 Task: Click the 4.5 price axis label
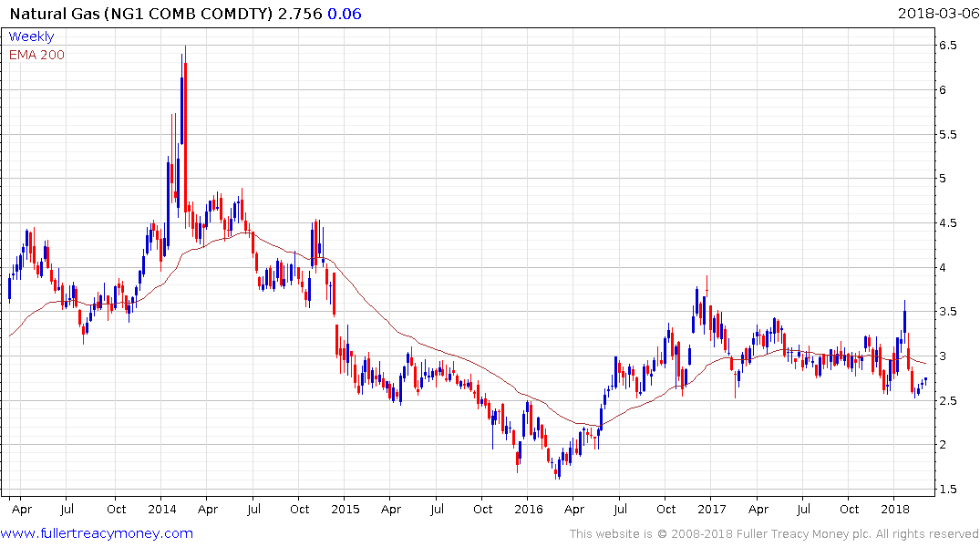click(x=947, y=223)
